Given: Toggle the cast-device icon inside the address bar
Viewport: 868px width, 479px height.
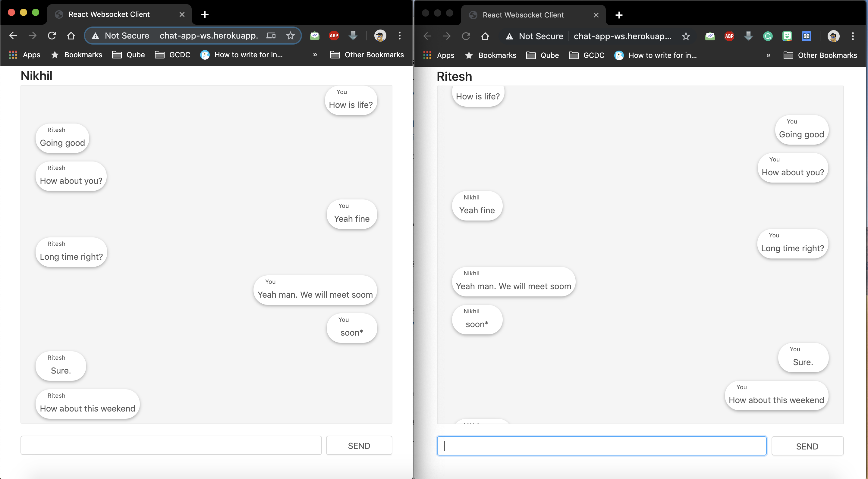Looking at the screenshot, I should point(271,35).
